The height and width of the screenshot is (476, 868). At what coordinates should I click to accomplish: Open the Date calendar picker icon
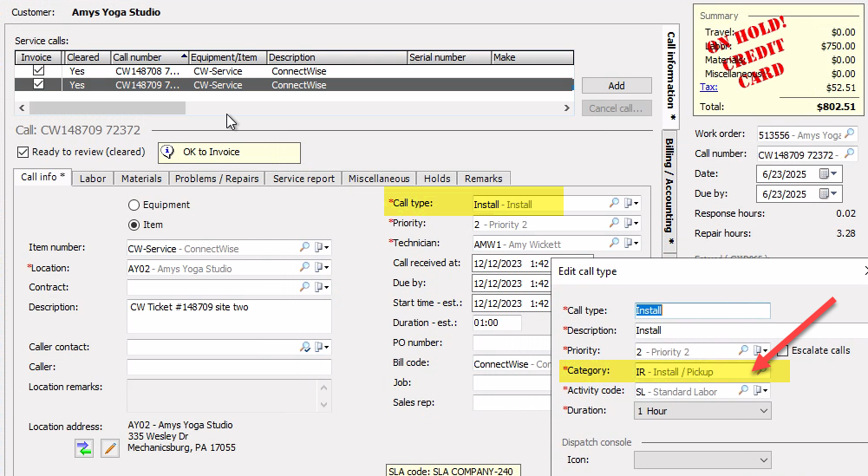pos(827,173)
